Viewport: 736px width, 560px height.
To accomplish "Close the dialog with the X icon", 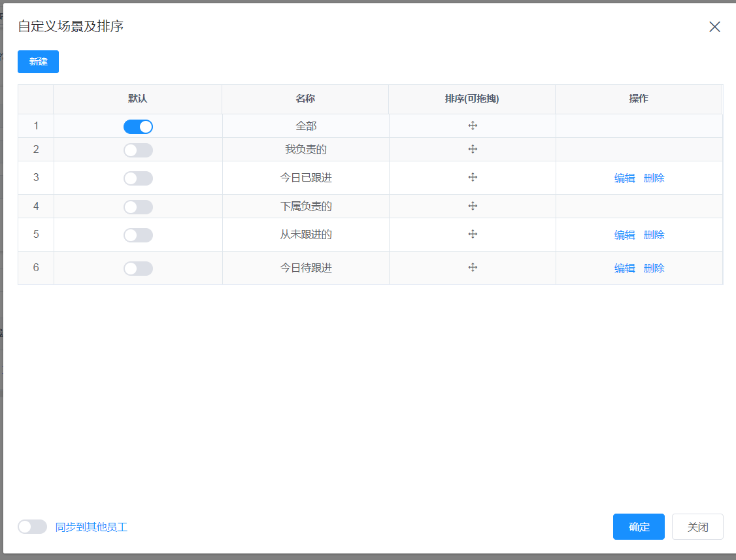I will (714, 27).
